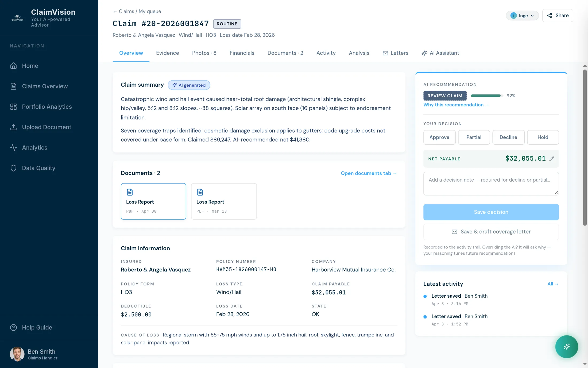
Task: Click the Claims breadcrumb link
Action: click(126, 11)
